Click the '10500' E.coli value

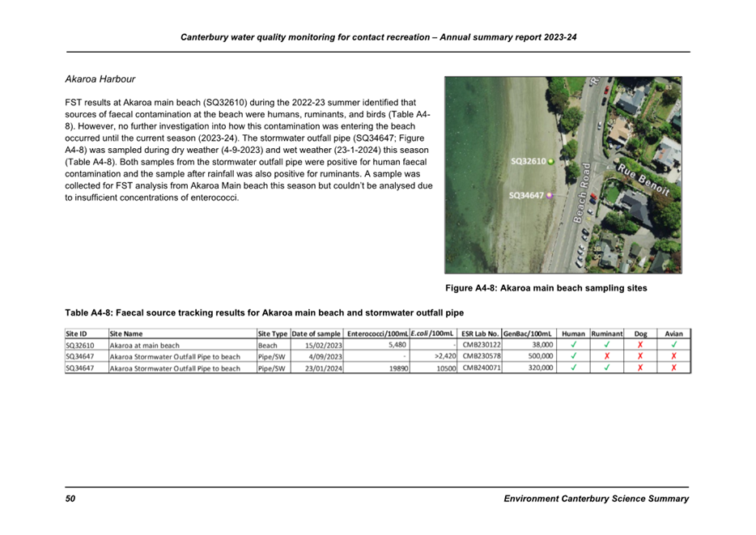point(447,368)
